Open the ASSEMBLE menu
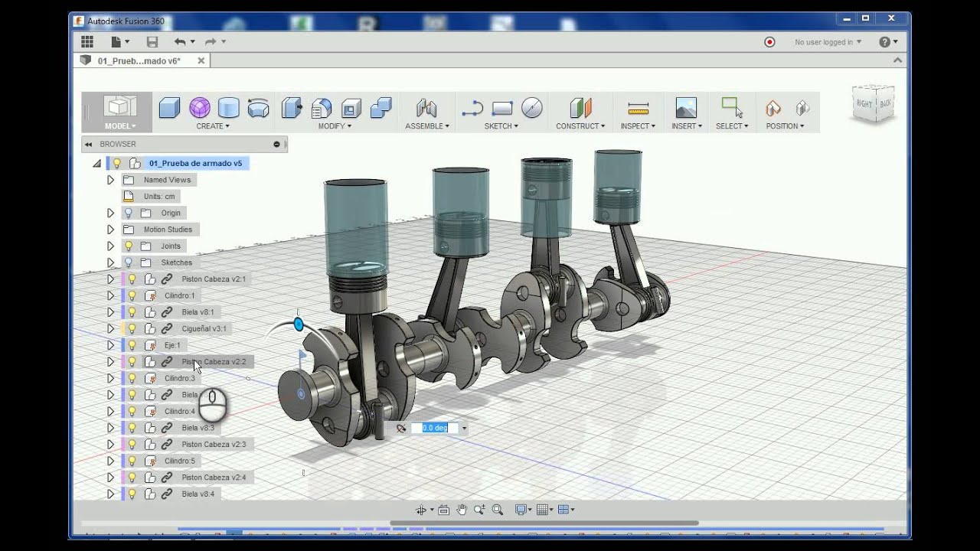Image resolution: width=980 pixels, height=551 pixels. 427,126
